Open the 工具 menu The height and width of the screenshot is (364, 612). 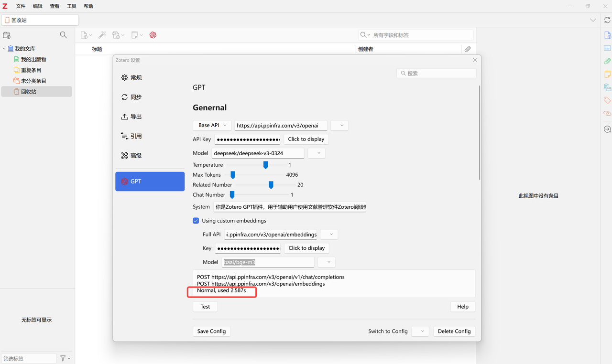71,6
